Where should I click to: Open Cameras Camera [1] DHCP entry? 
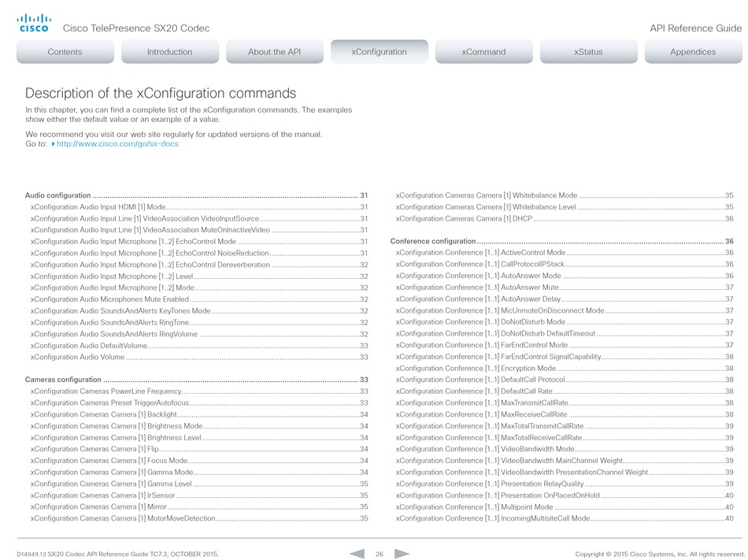565,218
